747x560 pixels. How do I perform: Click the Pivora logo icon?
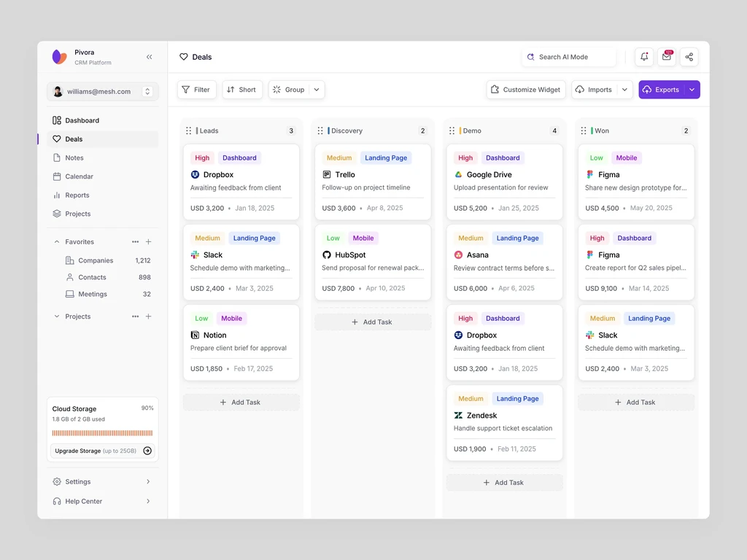point(60,57)
